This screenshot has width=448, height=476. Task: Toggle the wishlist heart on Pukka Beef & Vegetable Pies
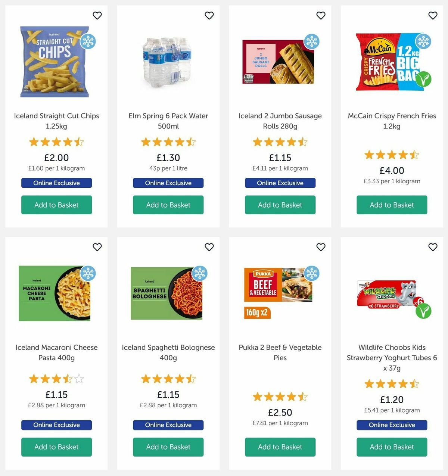tap(321, 247)
